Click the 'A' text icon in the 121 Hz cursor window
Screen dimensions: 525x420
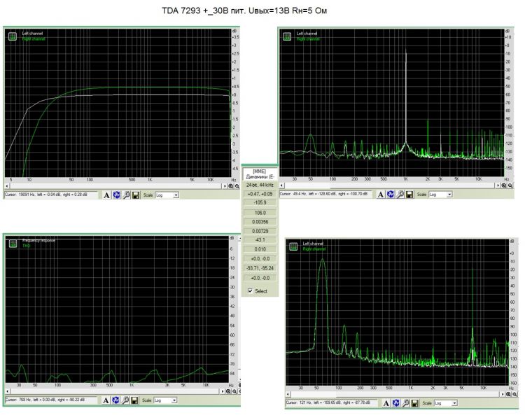(x=386, y=403)
